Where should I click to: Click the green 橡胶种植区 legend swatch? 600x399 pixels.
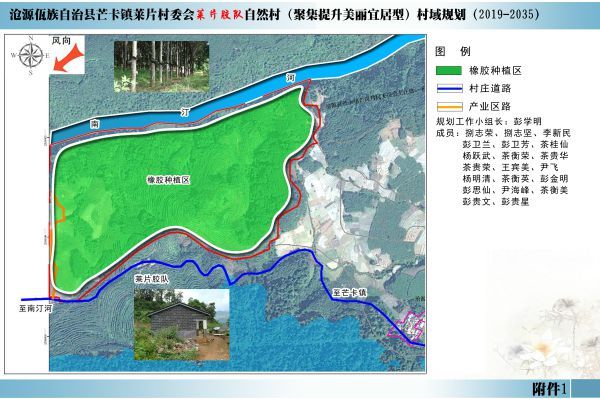[449, 70]
